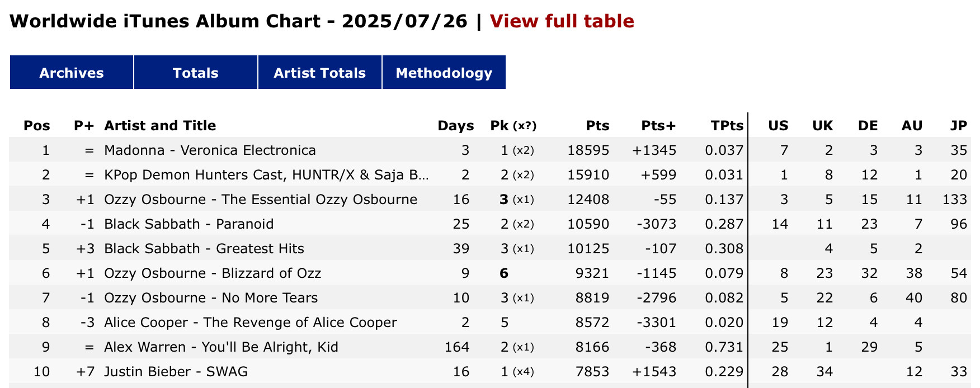Click the TPts column header

click(727, 126)
